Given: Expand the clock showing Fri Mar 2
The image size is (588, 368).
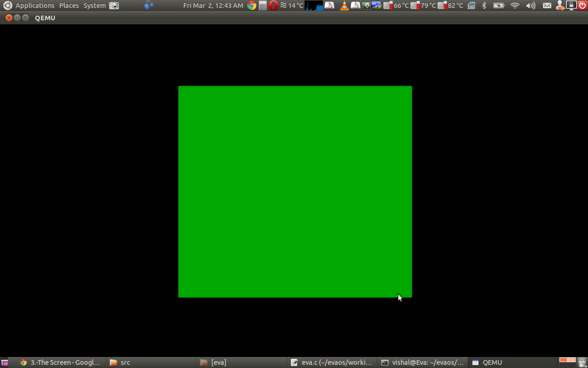Looking at the screenshot, I should click(x=213, y=6).
